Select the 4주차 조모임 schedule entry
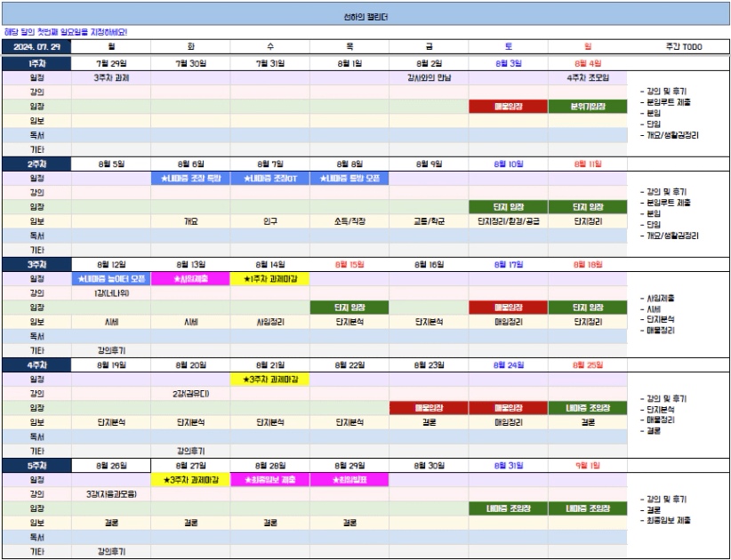The width and height of the screenshot is (731, 560). click(587, 77)
